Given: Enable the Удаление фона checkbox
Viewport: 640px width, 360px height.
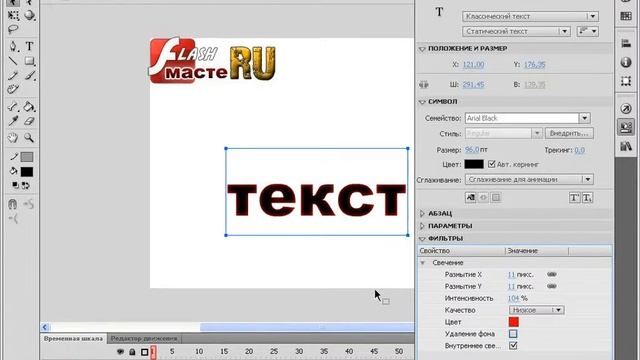Looking at the screenshot, I should point(513,334).
